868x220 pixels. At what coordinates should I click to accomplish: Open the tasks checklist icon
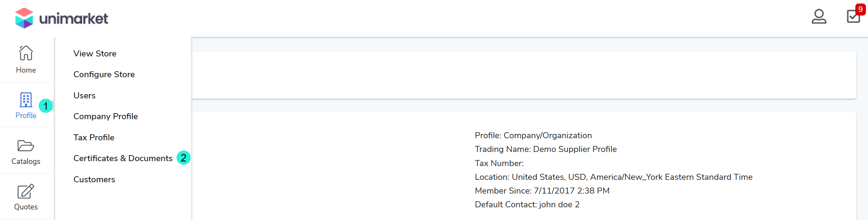pos(853,17)
